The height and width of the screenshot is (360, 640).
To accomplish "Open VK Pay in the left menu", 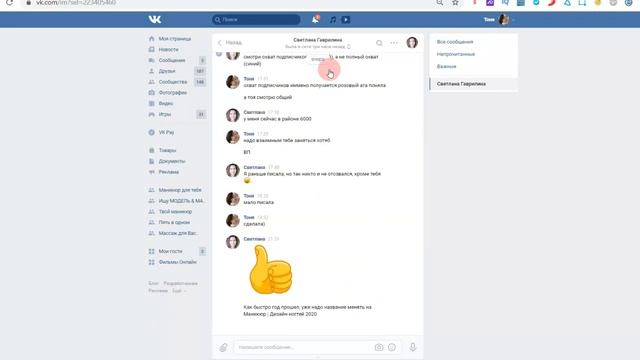I will click(166, 132).
